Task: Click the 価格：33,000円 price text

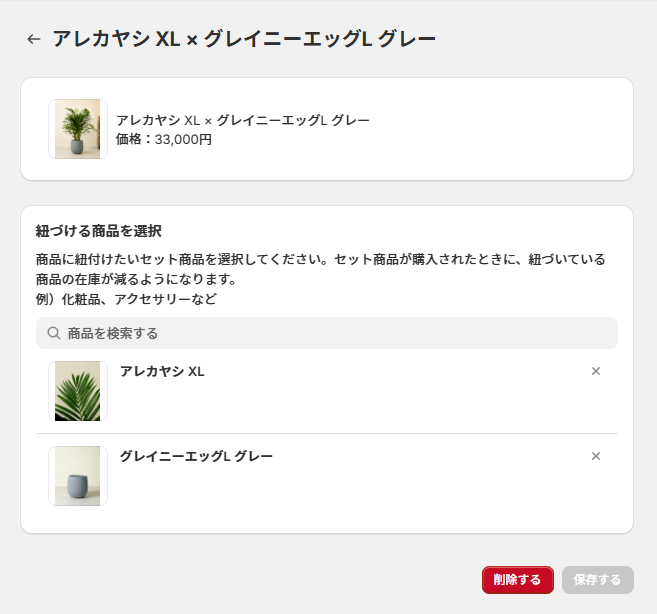Action: [164, 139]
